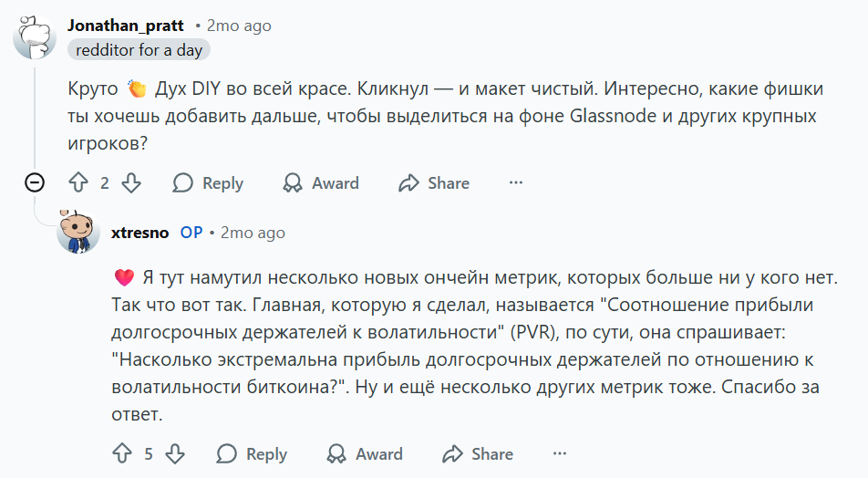Image resolution: width=868 pixels, height=478 pixels.
Task: Downvote xtresno's reply
Action: coord(175,453)
